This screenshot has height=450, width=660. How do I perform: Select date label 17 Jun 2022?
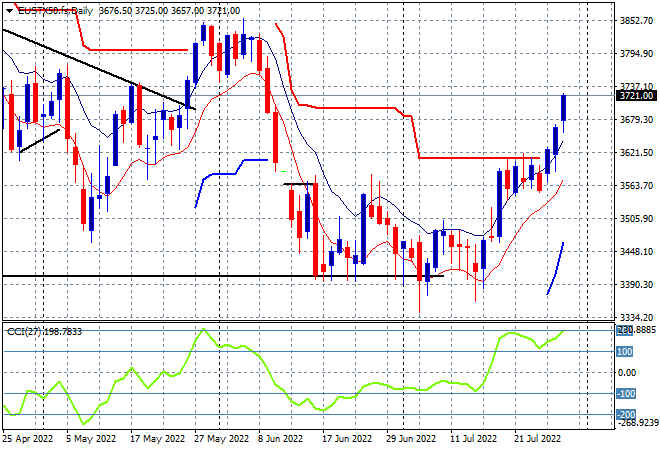(x=347, y=439)
